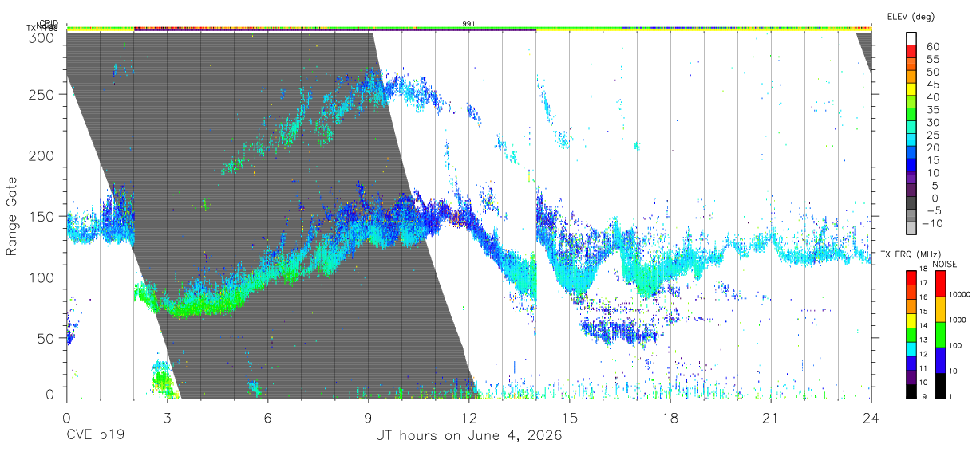Screen dimensions: 980x452
Task: Click the '12' tick on UT hours axis
Action: 469,418
